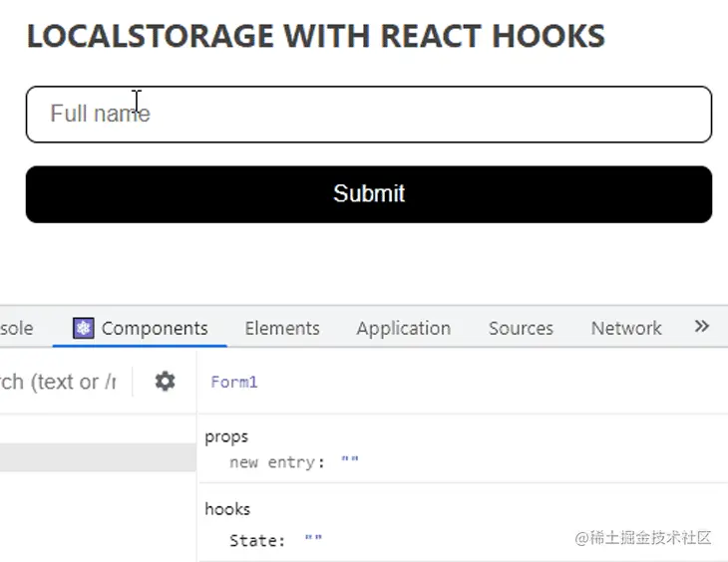This screenshot has width=728, height=562.
Task: Open the Components tab
Action: [x=141, y=328]
